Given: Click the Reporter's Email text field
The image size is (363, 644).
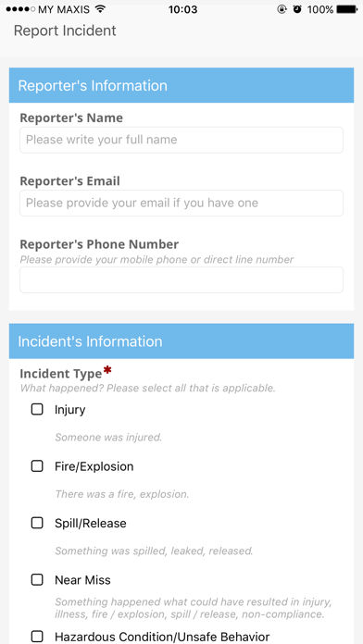Looking at the screenshot, I should click(x=181, y=203).
